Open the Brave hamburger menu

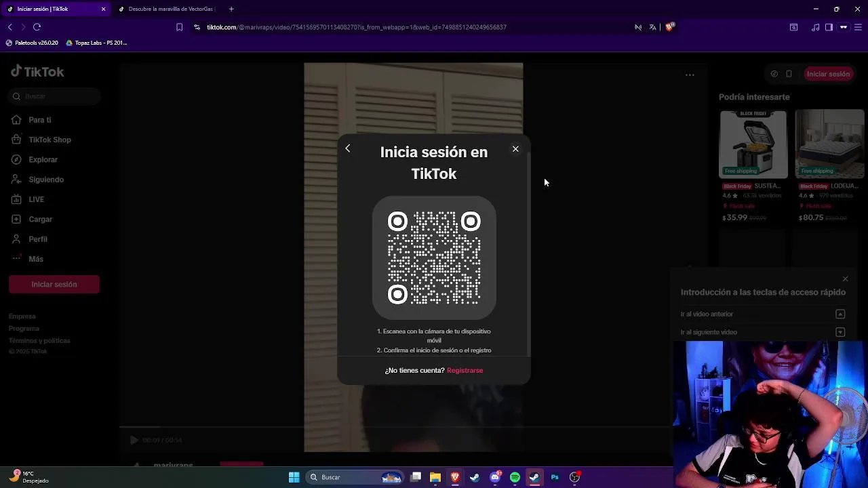[x=858, y=27]
